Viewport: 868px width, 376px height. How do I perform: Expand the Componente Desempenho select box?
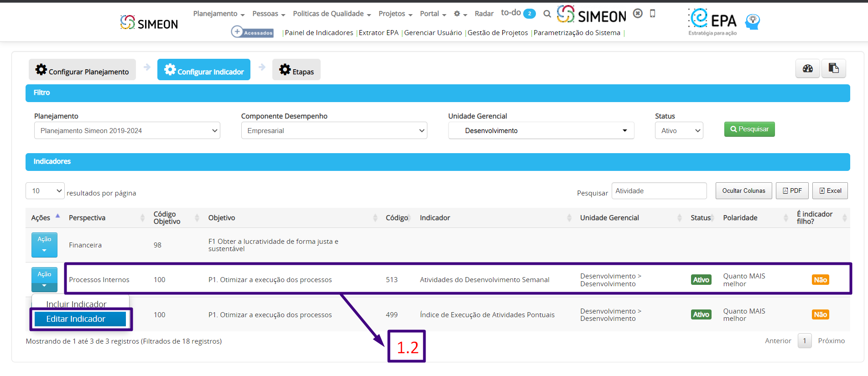point(334,130)
